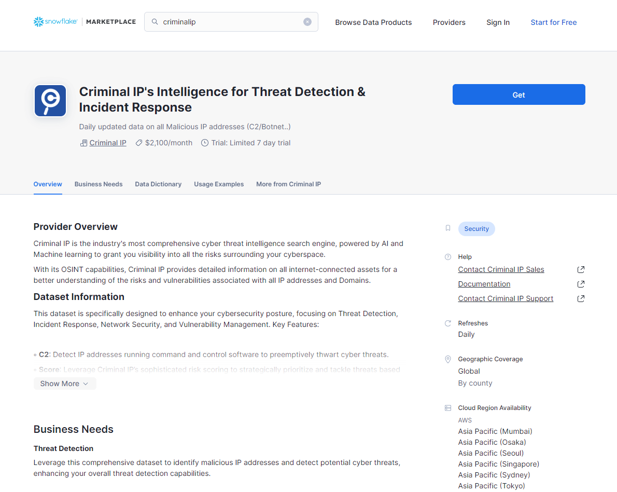Click the Threat Detection subheading
Viewport: 617px width, 492px height.
pyautogui.click(x=63, y=449)
